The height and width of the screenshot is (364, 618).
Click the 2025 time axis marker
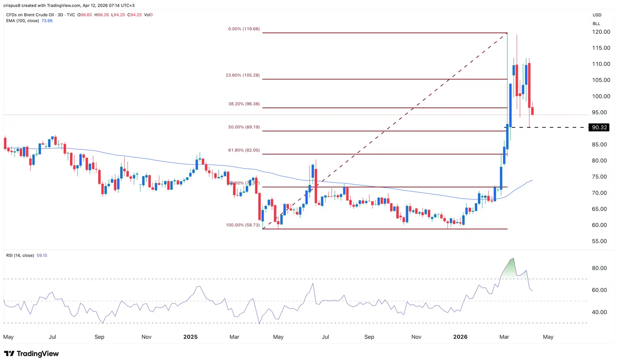(190, 337)
